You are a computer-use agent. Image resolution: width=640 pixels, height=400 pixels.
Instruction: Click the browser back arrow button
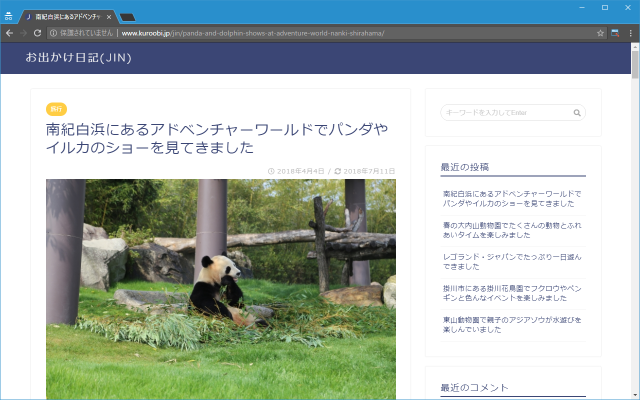pyautogui.click(x=9, y=33)
